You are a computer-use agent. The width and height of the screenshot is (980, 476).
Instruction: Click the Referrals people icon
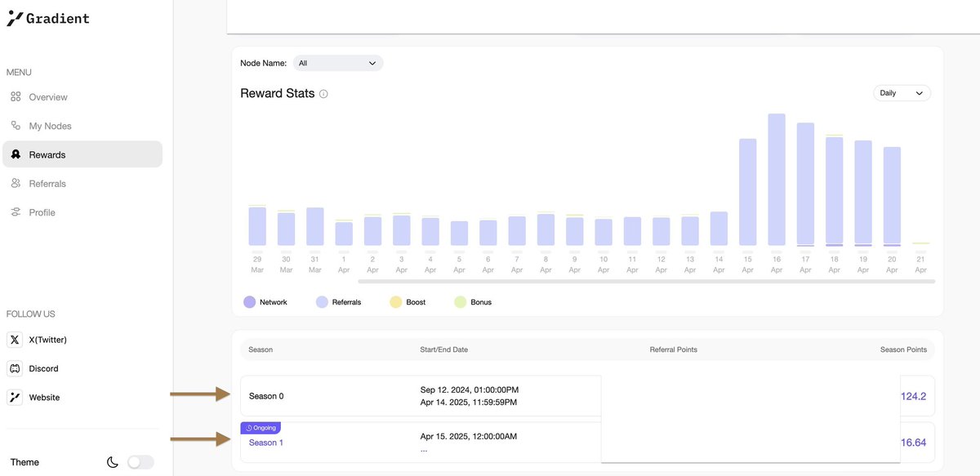[16, 184]
